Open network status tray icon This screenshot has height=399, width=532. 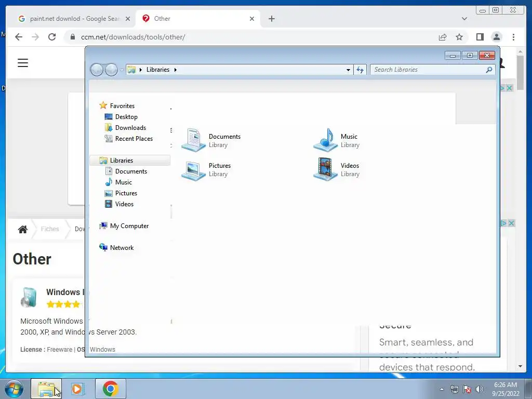(x=454, y=389)
